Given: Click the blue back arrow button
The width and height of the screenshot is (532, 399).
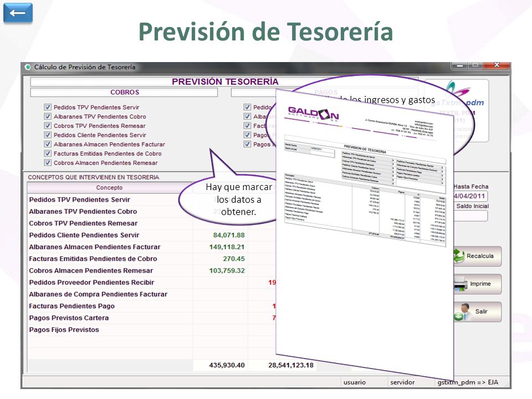Looking at the screenshot, I should click(18, 13).
